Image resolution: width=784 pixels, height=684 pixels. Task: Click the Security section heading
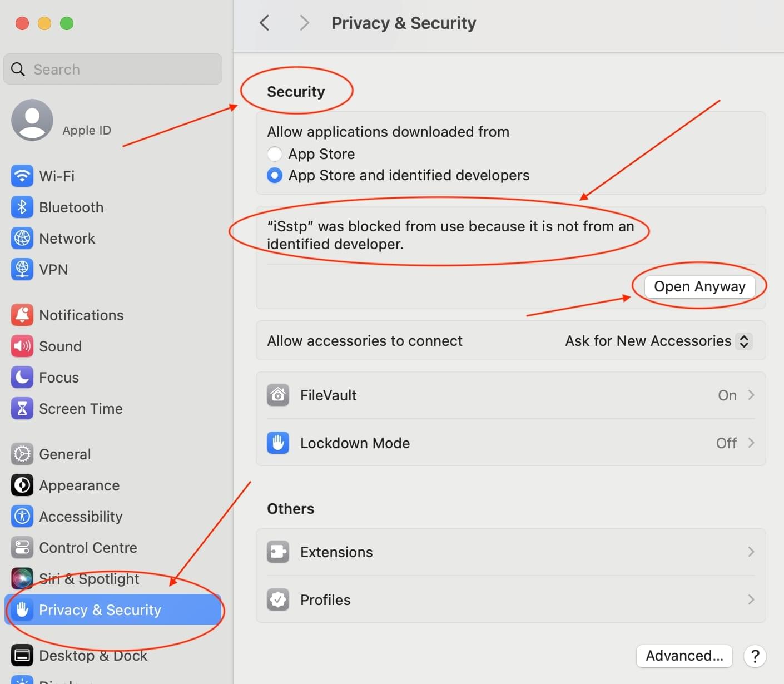tap(296, 92)
